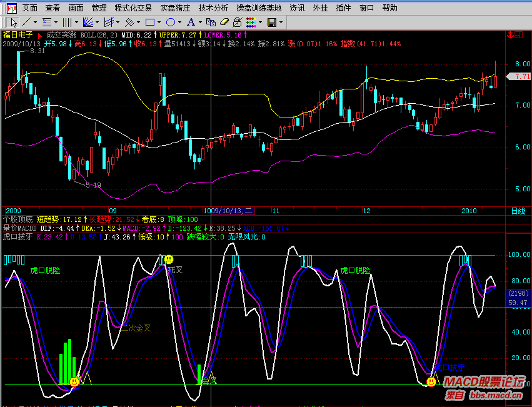Open the 查看 menu
This screenshot has width=532, height=407.
click(53, 8)
